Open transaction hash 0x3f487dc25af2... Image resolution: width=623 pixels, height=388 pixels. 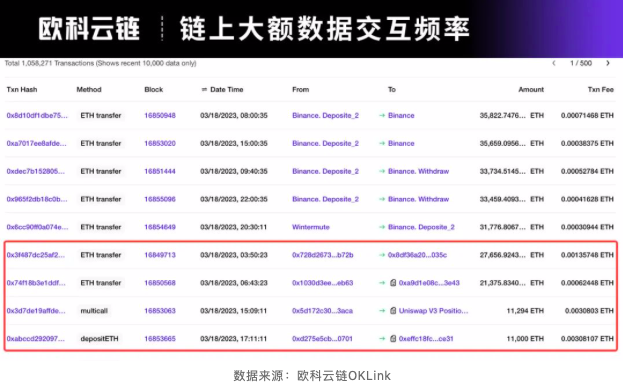[35, 255]
